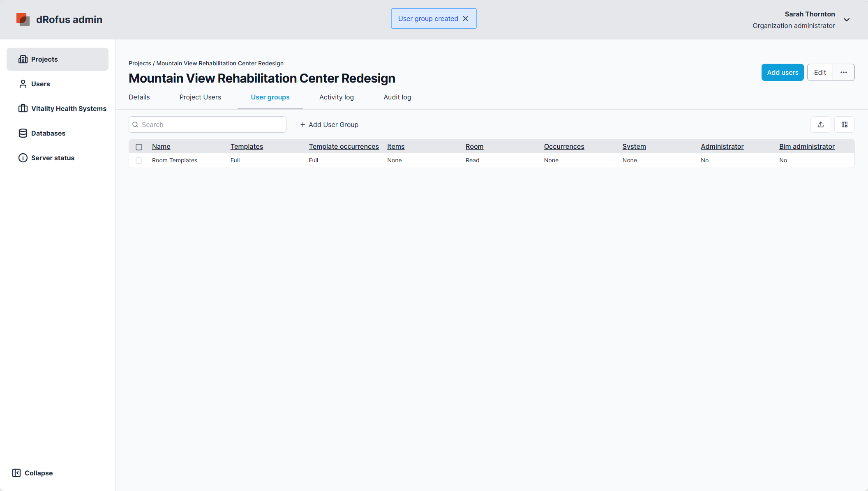Sort by the Name column
Image resolution: width=868 pixels, height=491 pixels.
pos(161,146)
